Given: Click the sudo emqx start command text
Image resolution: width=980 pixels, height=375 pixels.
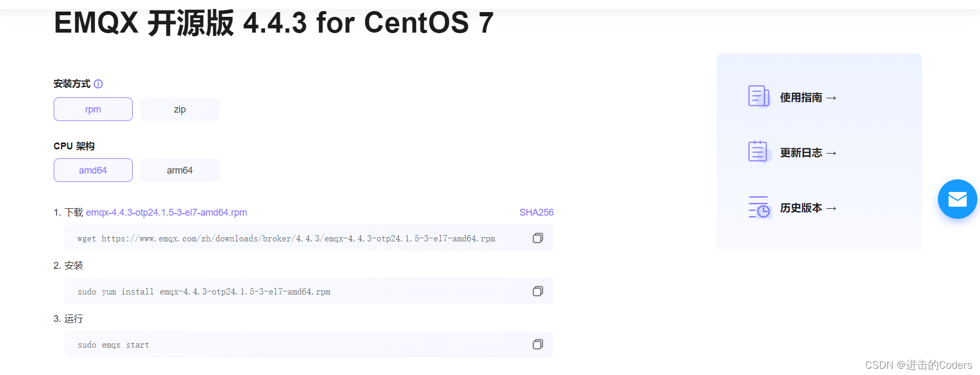Looking at the screenshot, I should click(x=113, y=345).
